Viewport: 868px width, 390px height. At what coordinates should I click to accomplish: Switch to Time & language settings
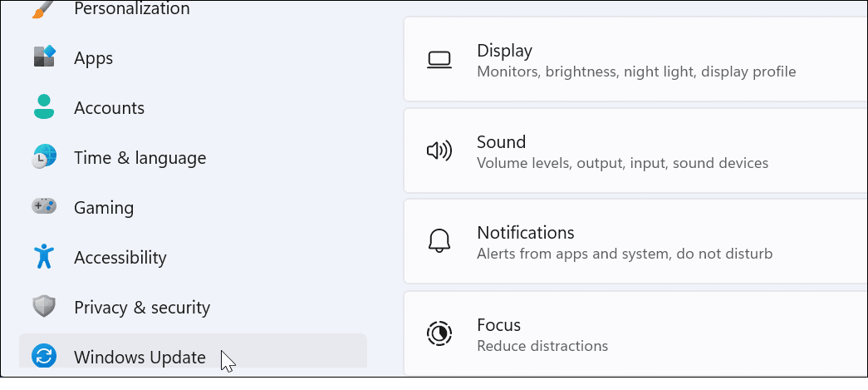pos(140,158)
